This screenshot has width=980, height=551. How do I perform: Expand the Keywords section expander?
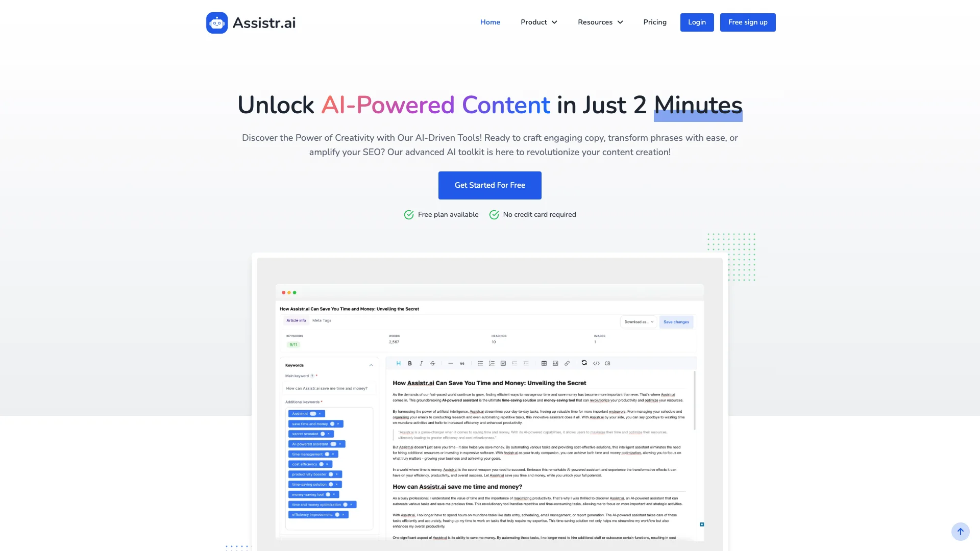pyautogui.click(x=371, y=363)
